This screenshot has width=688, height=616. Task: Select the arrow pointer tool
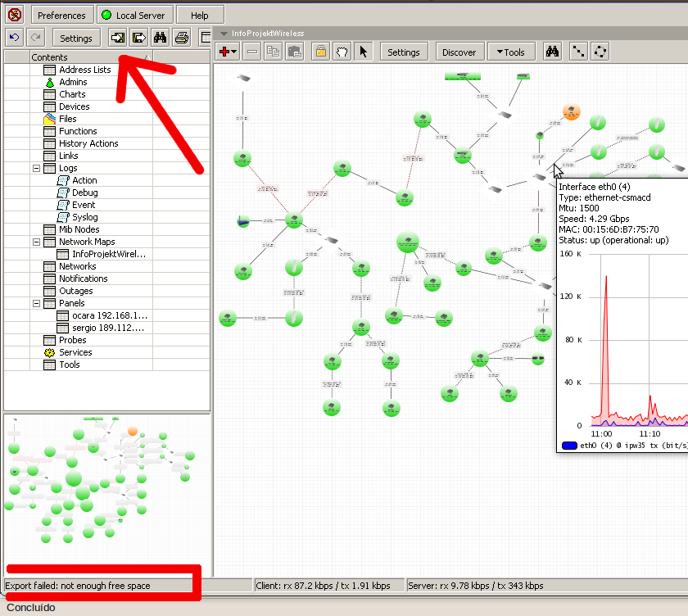coord(364,52)
